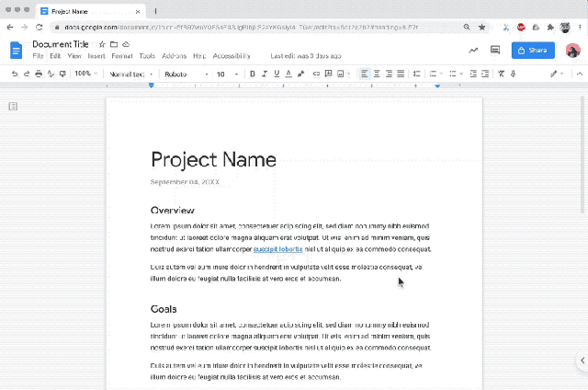Click the Insert link icon
Screen dimensions: 588x390
coord(316,74)
